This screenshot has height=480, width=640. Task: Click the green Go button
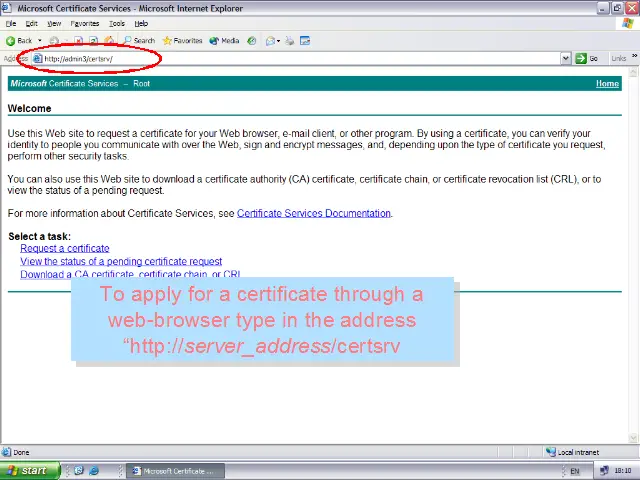587,58
